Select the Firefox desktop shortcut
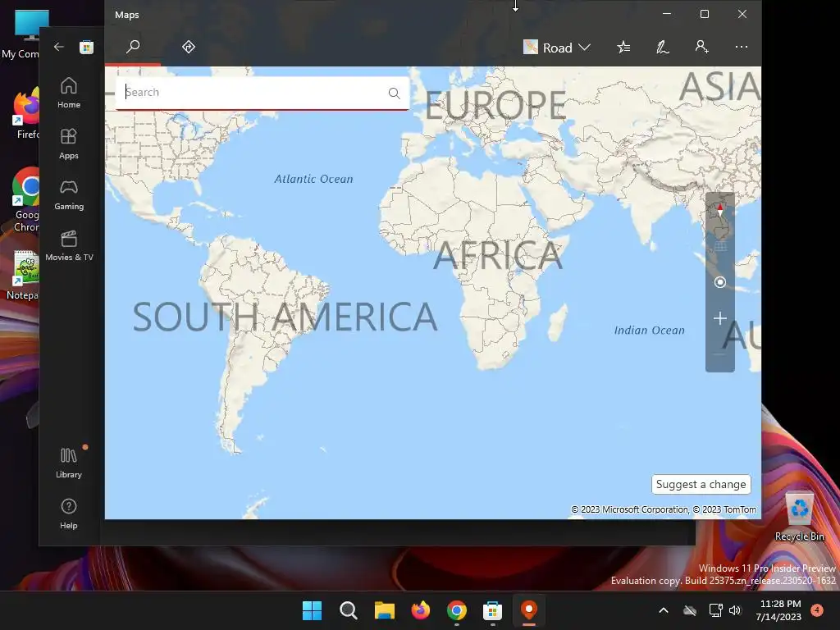The height and width of the screenshot is (630, 840). tap(25, 113)
